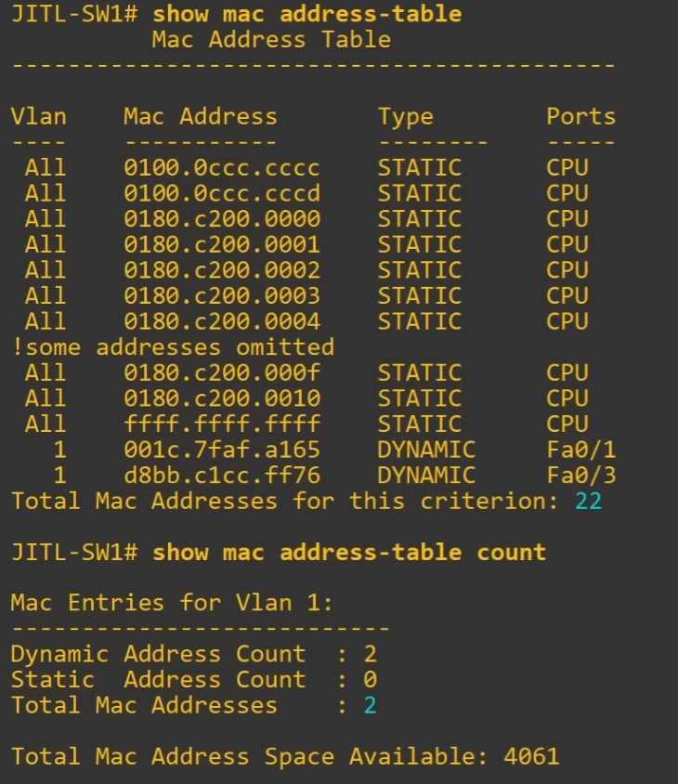This screenshot has width=678, height=784.
Task: Click the 'Ports' column header
Action: click(x=581, y=116)
